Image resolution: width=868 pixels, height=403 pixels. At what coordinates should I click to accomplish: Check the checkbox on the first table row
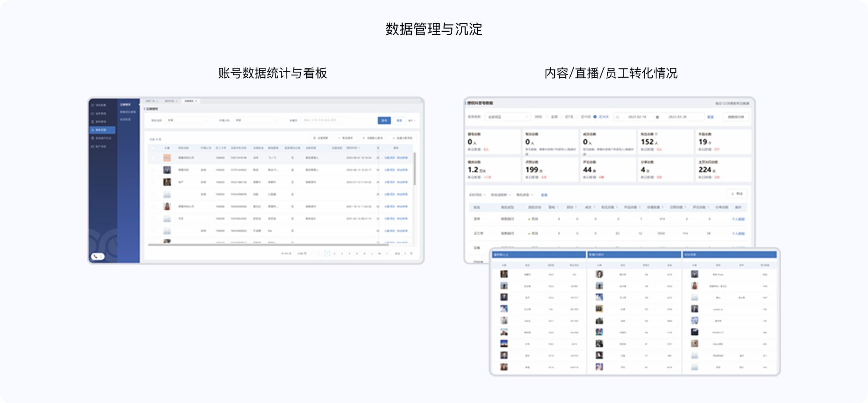point(152,158)
